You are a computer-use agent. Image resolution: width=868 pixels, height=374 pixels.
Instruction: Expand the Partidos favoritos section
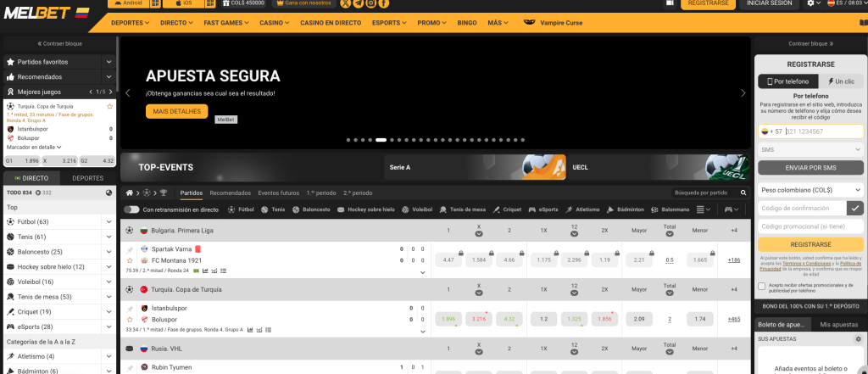108,62
